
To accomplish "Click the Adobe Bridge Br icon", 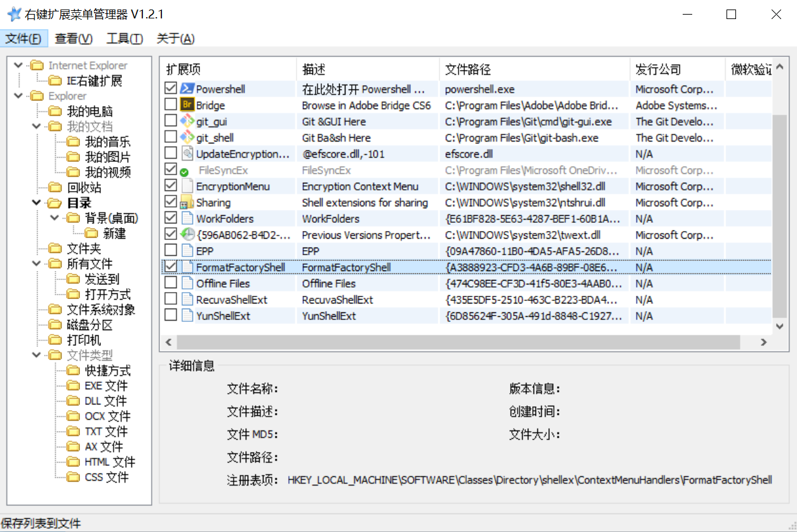I will tap(187, 105).
